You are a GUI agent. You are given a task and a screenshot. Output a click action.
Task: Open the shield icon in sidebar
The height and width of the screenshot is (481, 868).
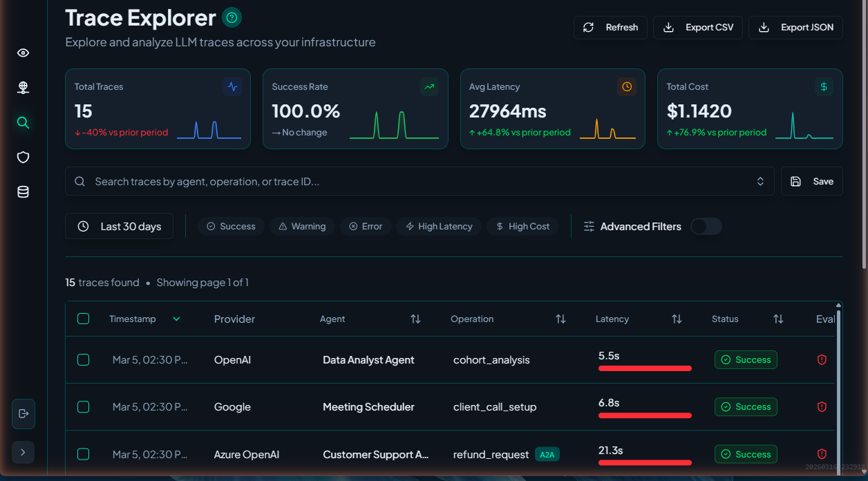tap(23, 158)
